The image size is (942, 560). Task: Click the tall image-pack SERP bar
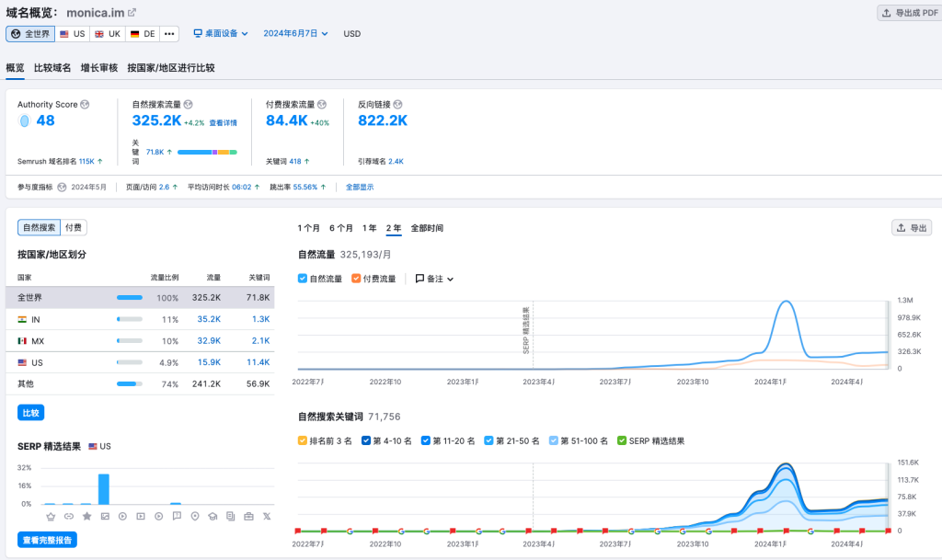pyautogui.click(x=104, y=489)
